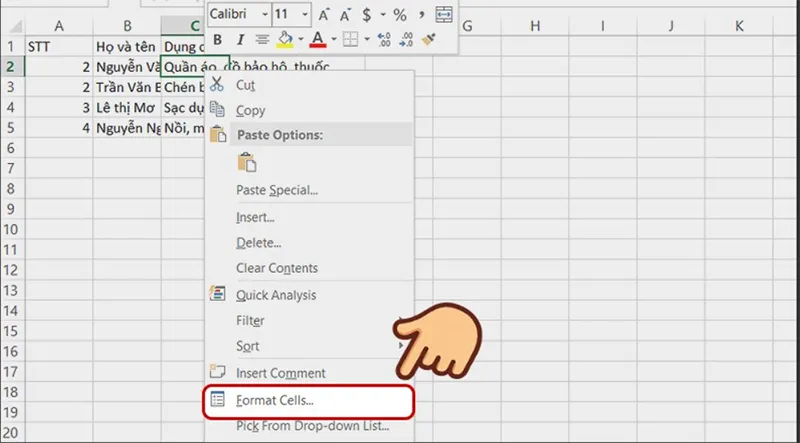Apply the yellow fill color
Screen dimensions: 800x443
284,40
